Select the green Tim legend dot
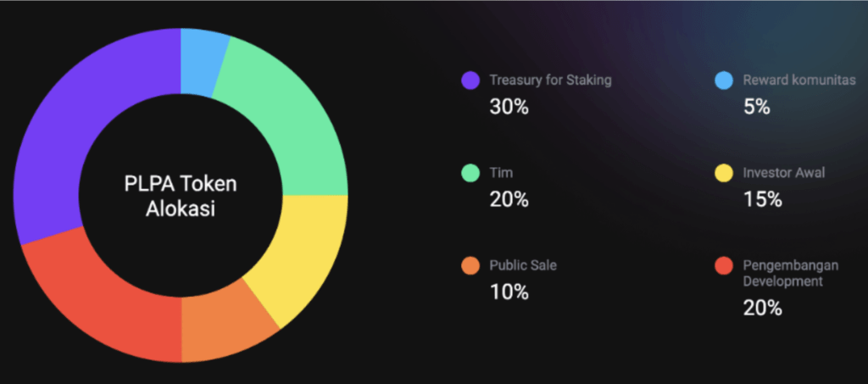 pos(470,173)
